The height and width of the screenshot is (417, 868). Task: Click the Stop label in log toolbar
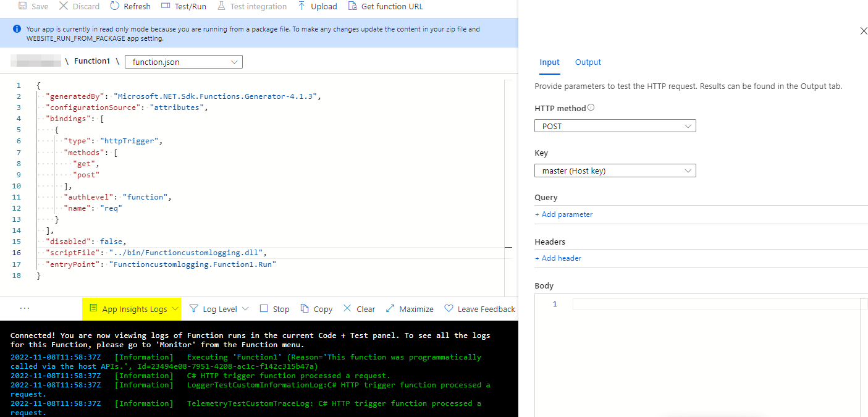[x=281, y=309]
